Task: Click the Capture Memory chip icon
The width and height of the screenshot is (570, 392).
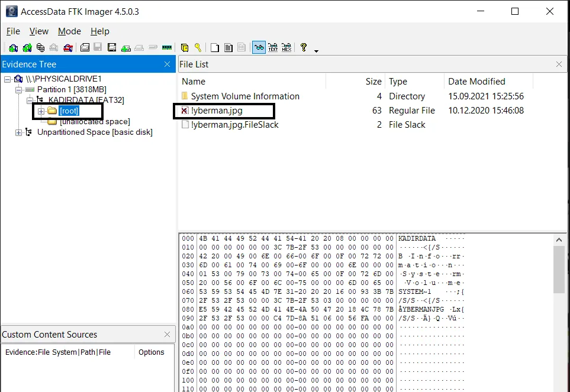Action: 167,47
